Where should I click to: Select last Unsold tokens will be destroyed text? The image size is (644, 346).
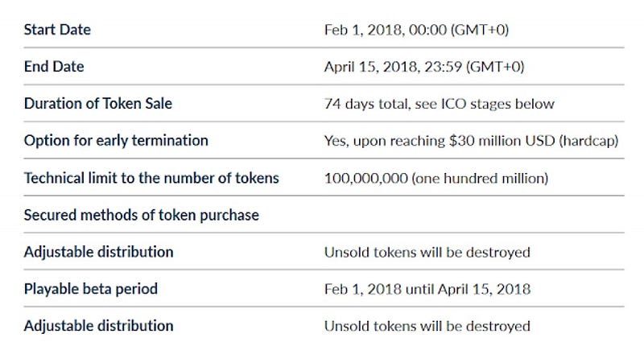427,327
